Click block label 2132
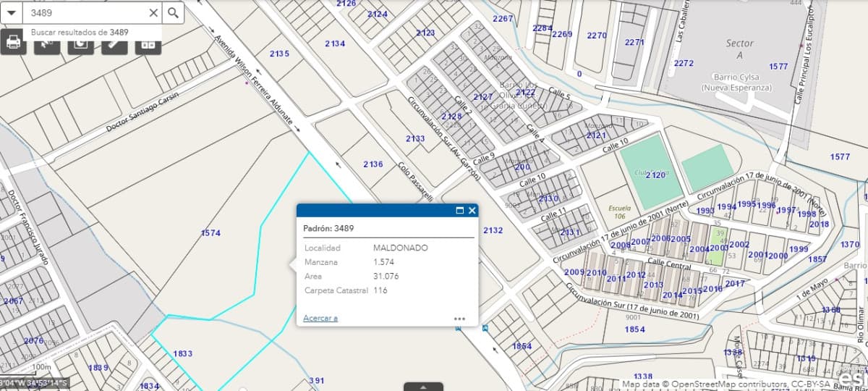Screen dimensions: 868x391 coord(493,231)
